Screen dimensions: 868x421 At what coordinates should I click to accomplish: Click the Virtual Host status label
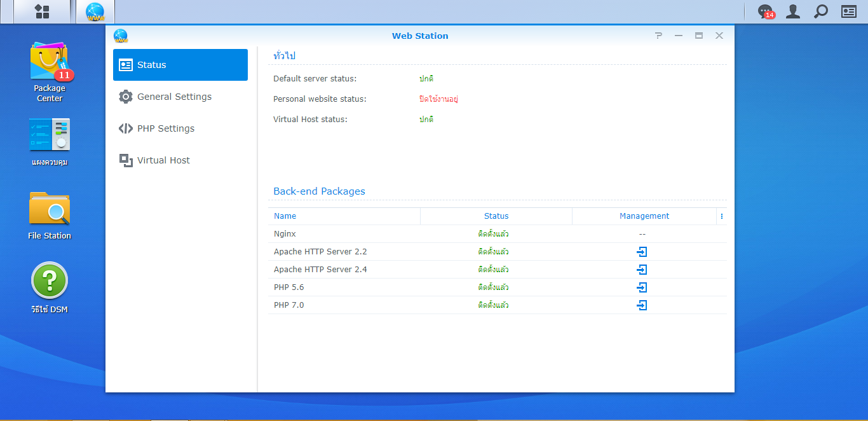pos(310,120)
